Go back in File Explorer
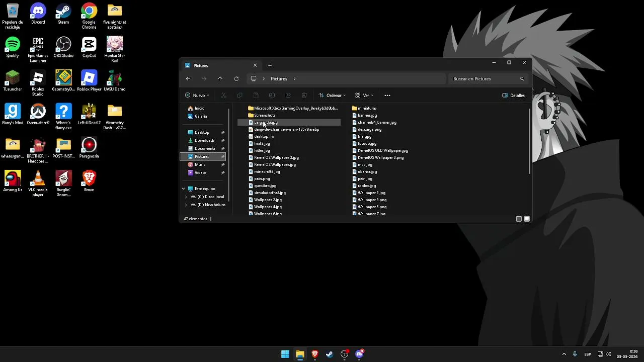The width and height of the screenshot is (644, 362). 188,79
